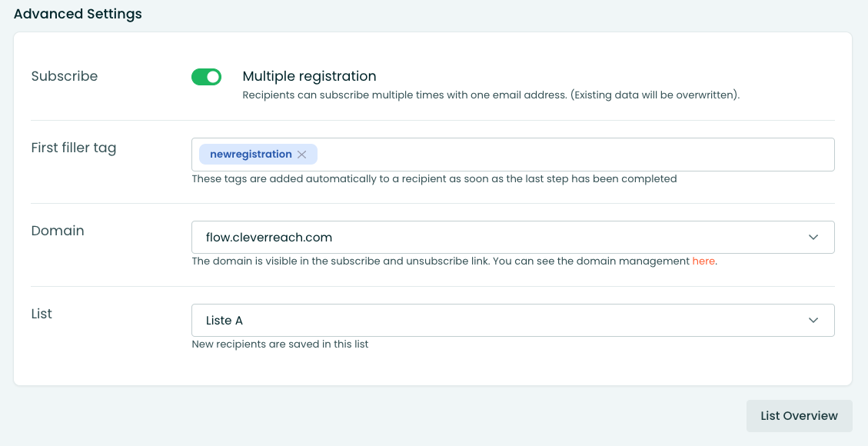The height and width of the screenshot is (446, 868).
Task: Click 'New recipients are saved in this list' hint
Action: pyautogui.click(x=280, y=344)
